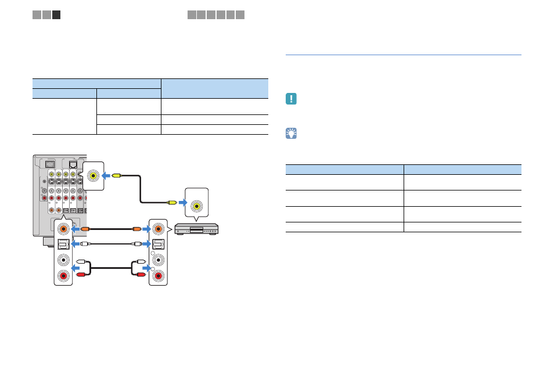Click the yellow cable plug nearest the player
Screen dimensions: 554x392
point(172,203)
